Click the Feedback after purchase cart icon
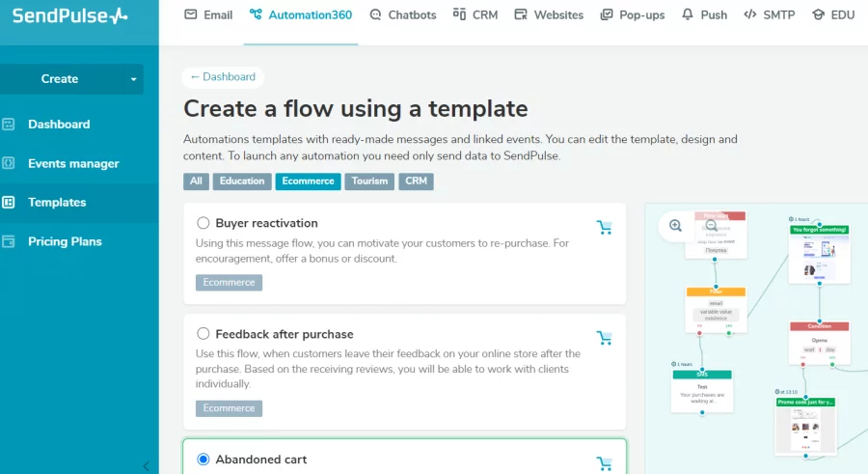 pos(605,338)
